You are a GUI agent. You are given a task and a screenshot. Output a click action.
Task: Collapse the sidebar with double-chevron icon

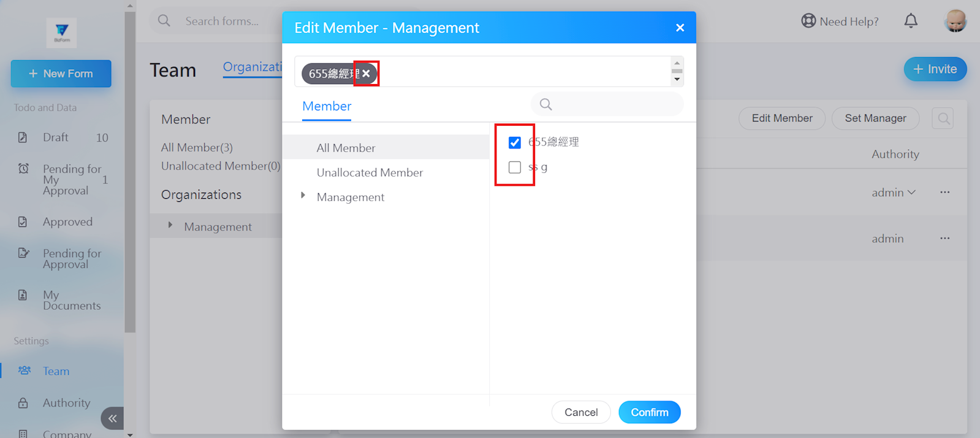[112, 418]
